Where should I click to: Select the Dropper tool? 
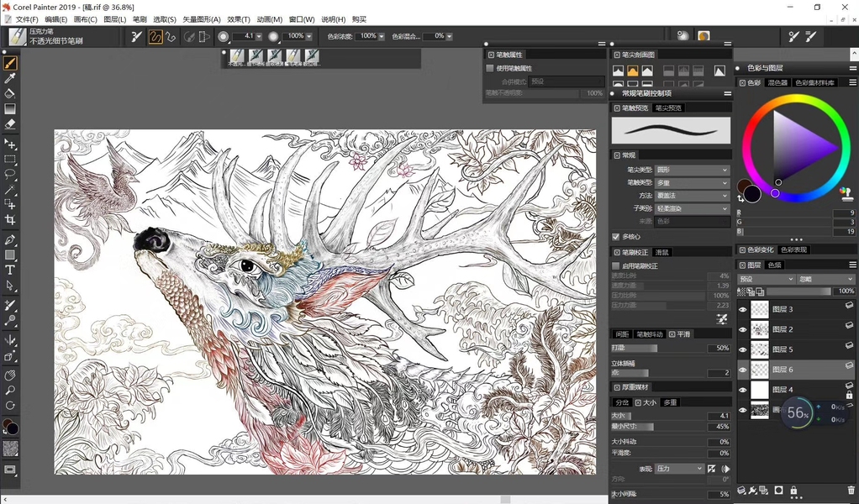[10, 79]
